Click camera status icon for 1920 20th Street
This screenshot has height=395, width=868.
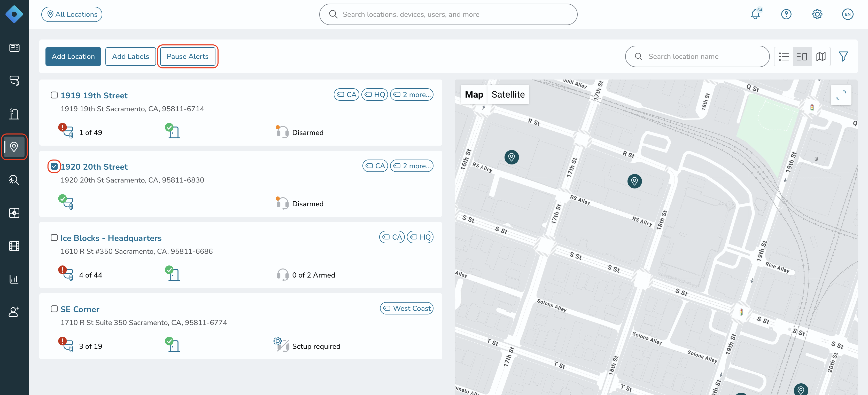pos(66,202)
